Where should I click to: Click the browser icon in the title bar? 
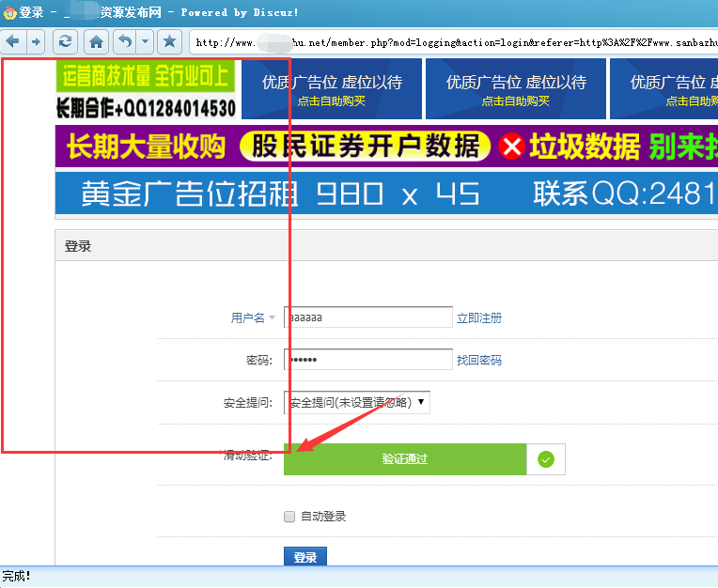9,12
